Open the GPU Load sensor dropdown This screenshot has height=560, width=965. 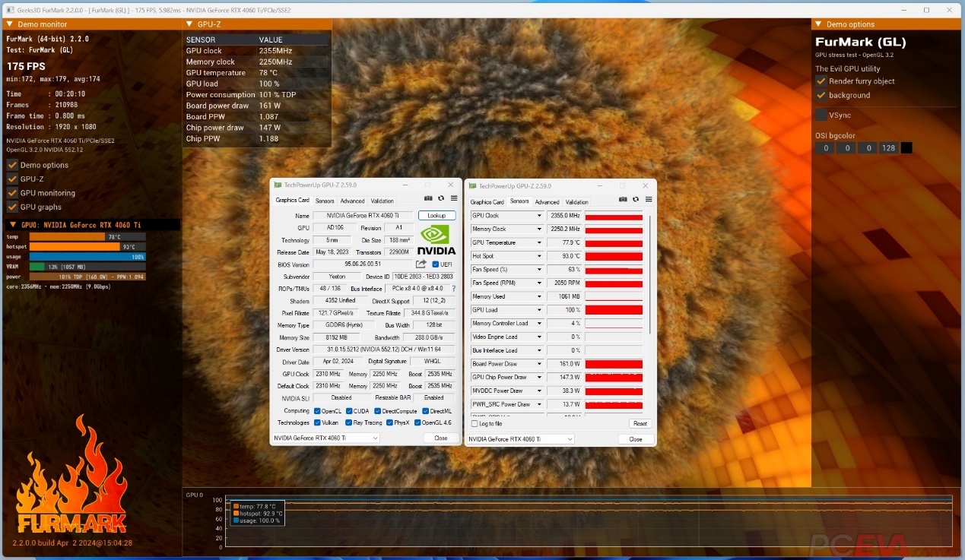point(539,310)
